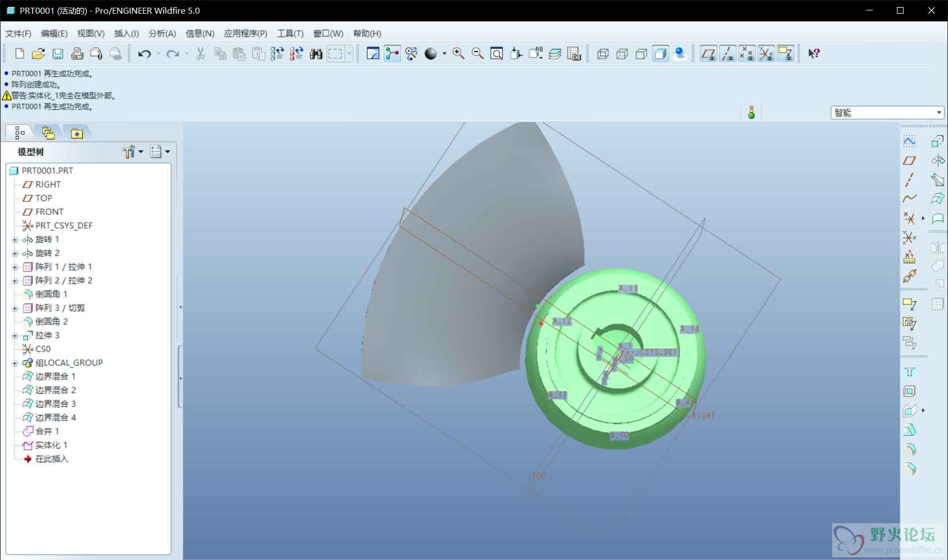948x560 pixels.
Task: Select the Datum Curve tool in the right toolbar
Action: point(909,199)
